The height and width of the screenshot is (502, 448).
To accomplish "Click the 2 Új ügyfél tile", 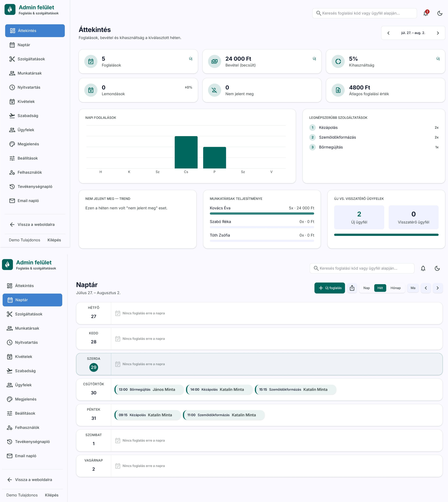I will coord(359,217).
